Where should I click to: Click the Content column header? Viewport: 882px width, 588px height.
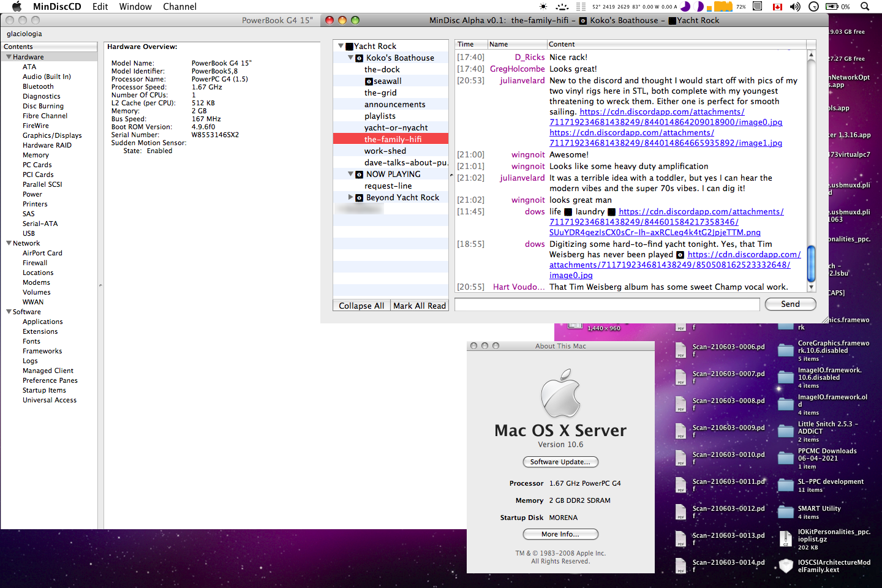(676, 44)
